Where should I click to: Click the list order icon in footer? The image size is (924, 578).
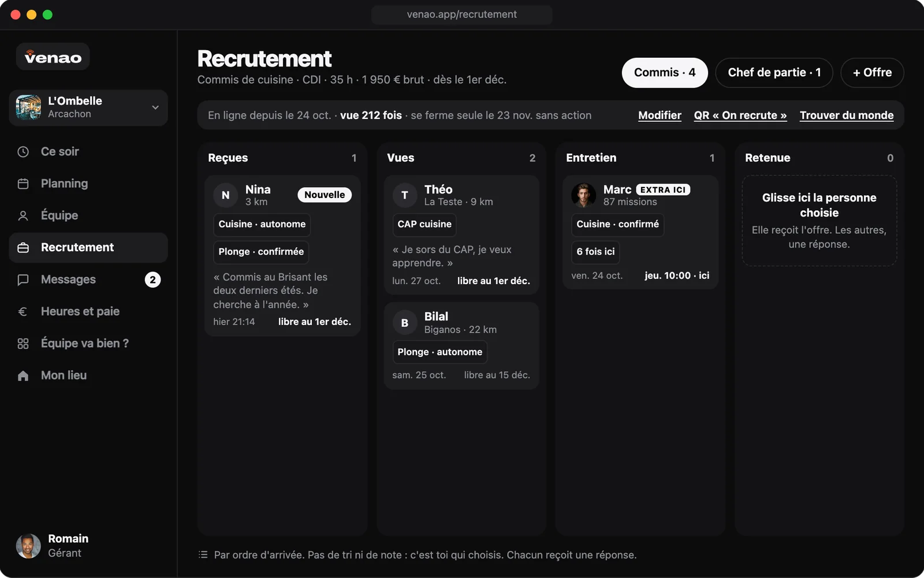[203, 554]
